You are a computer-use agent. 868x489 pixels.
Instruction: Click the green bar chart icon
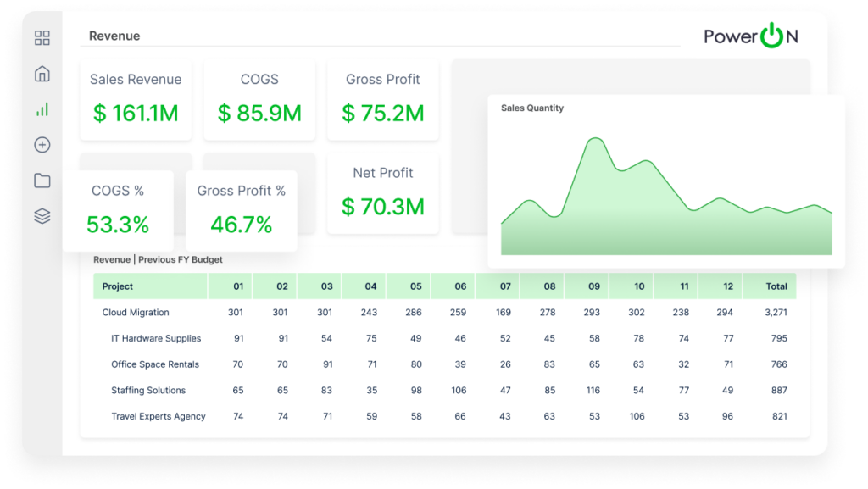pos(42,109)
